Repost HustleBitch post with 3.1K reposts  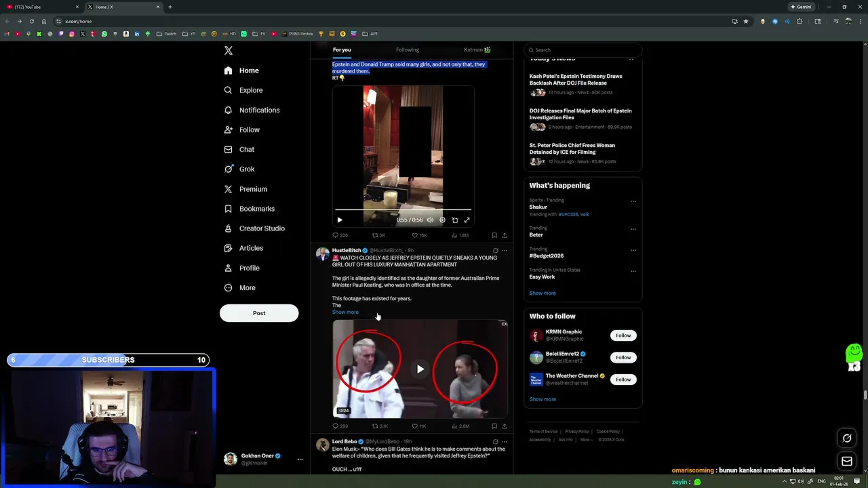point(380,426)
